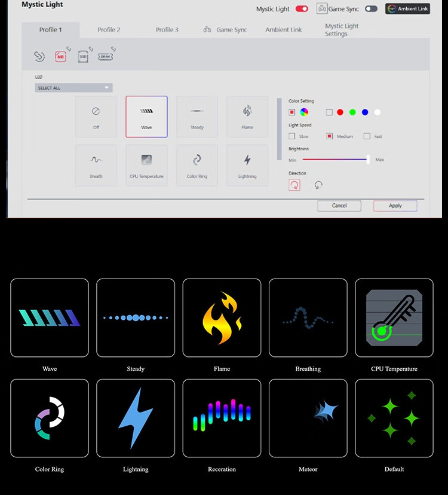Select the link-all devices chain icon
Viewport: 448px width, 495px height.
tap(39, 57)
